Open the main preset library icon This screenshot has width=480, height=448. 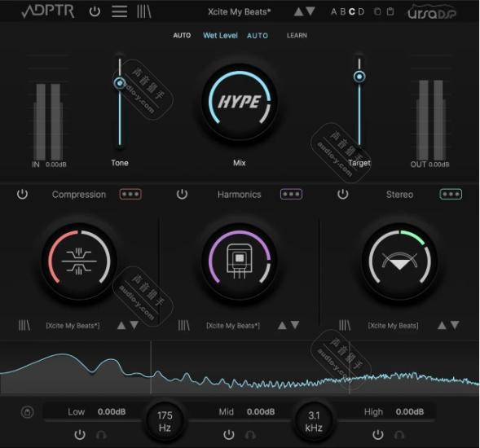144,11
